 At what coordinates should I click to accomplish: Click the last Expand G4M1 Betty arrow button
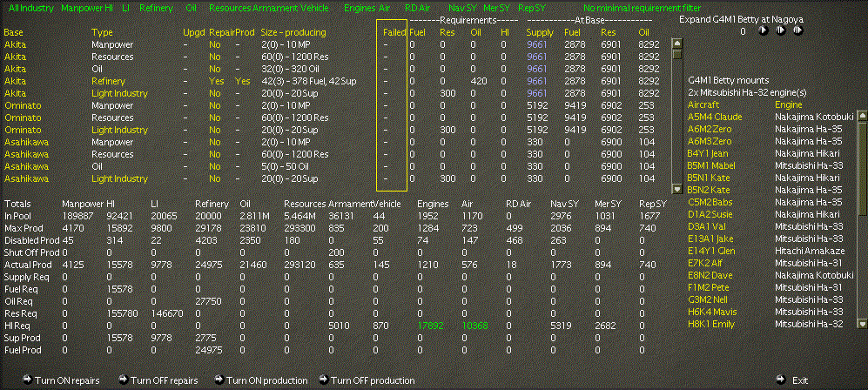[797, 31]
